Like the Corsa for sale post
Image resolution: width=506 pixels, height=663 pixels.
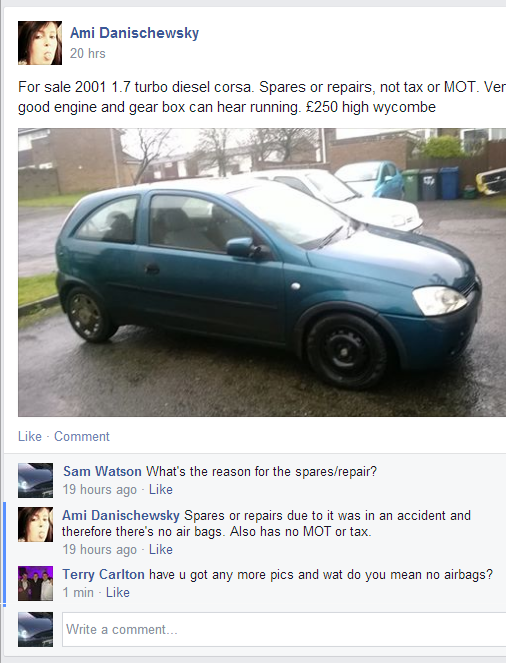click(x=30, y=436)
